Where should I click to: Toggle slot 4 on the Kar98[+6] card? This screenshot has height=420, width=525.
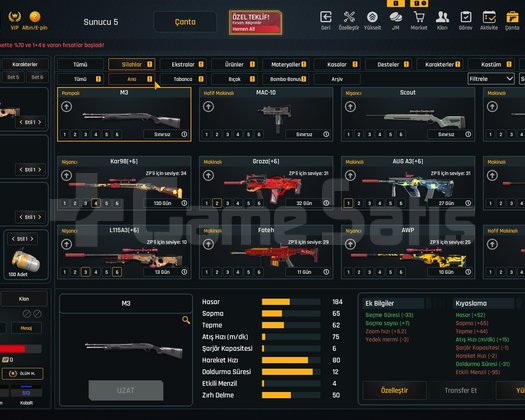click(x=96, y=203)
